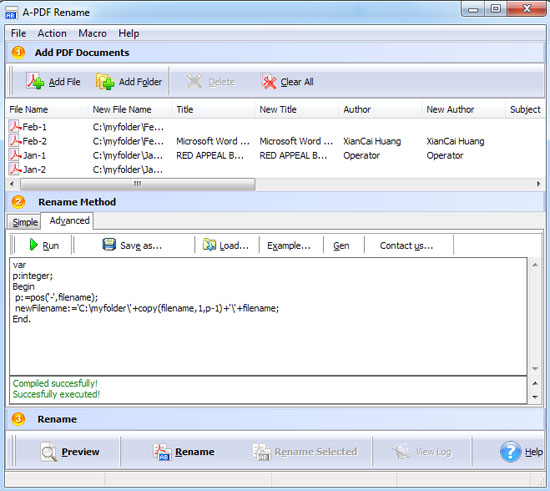Screen dimensions: 550x491
Task: Click the Gen toolbar button
Action: click(341, 246)
